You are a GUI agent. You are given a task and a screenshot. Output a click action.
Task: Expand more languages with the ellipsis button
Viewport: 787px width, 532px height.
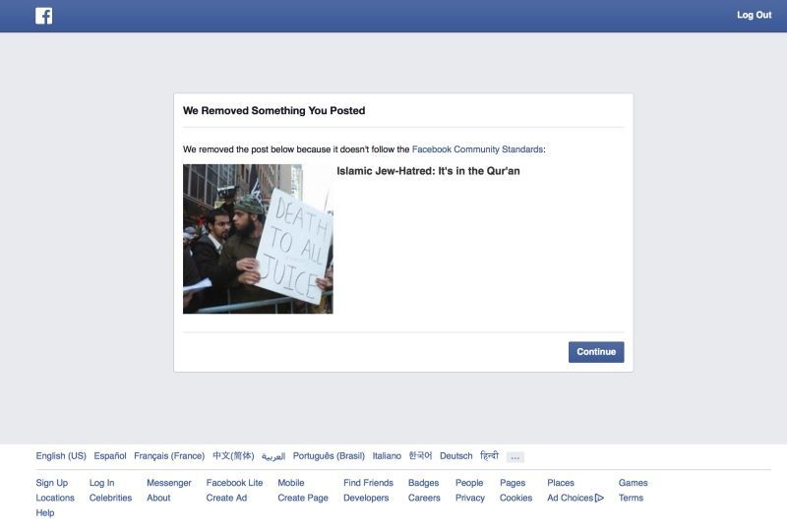click(x=515, y=456)
